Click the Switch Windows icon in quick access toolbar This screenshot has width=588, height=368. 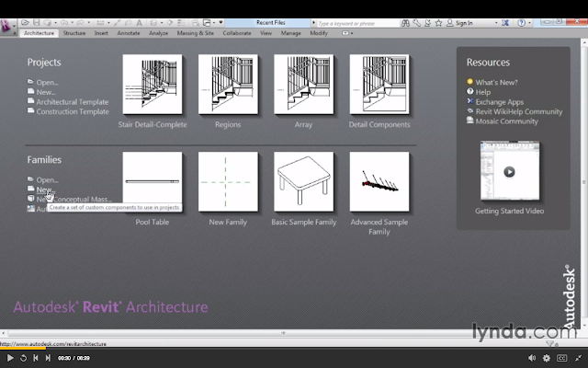[207, 23]
